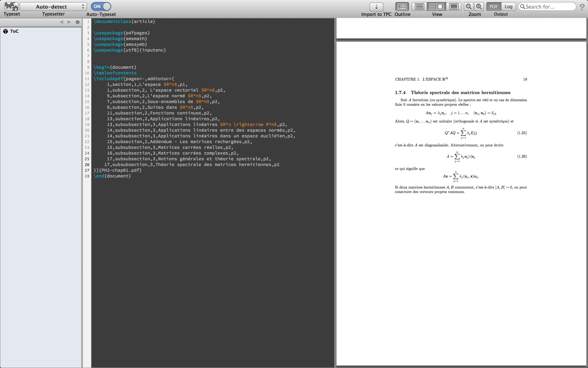The width and height of the screenshot is (588, 368).
Task: Select the ToC item in outline
Action: pyautogui.click(x=11, y=31)
